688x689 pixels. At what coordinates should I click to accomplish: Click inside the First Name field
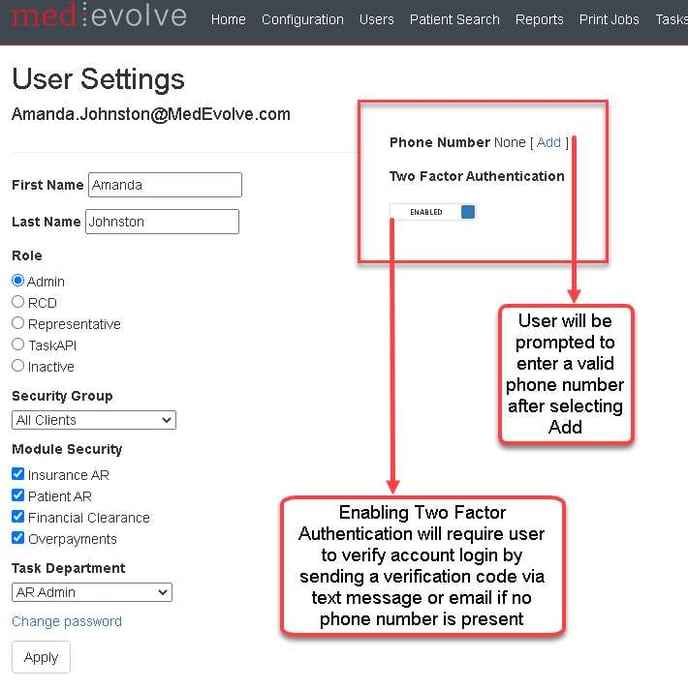165,185
